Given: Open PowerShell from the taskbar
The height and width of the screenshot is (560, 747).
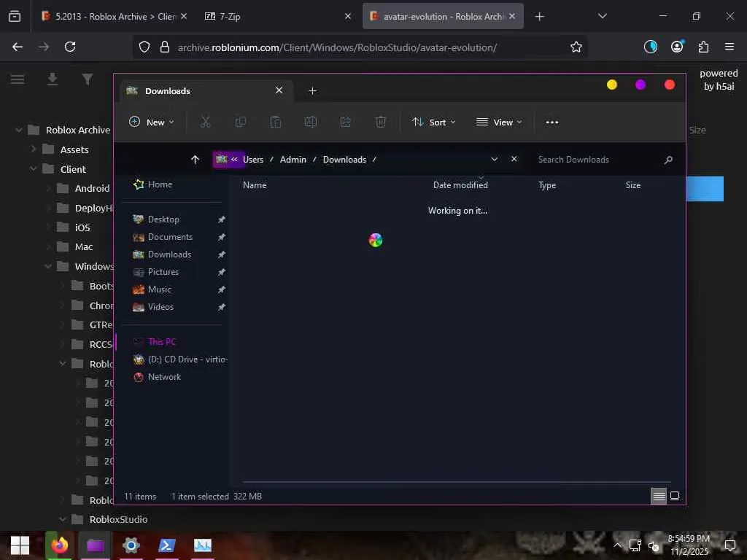Looking at the screenshot, I should (167, 545).
